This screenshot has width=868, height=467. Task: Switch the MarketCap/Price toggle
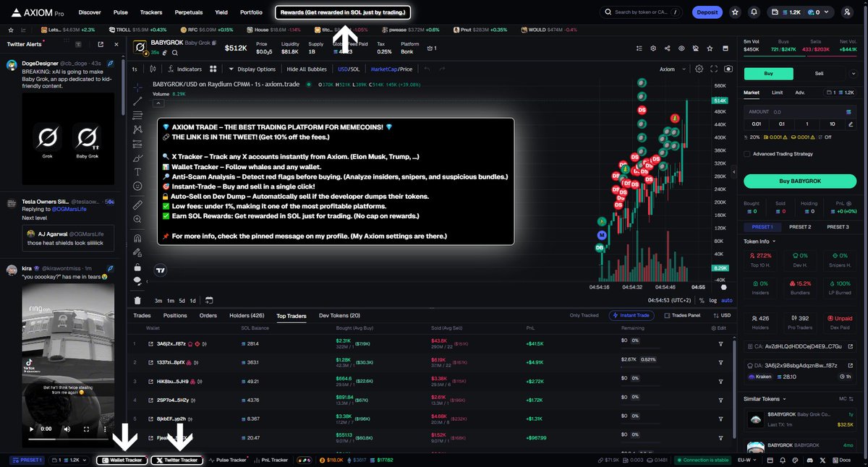391,69
